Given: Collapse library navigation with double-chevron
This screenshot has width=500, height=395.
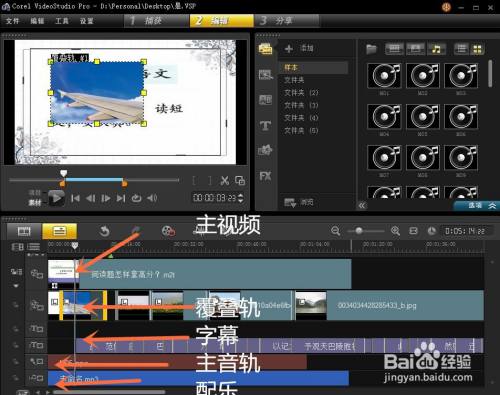Looking at the screenshot, I should pyautogui.click(x=362, y=205).
